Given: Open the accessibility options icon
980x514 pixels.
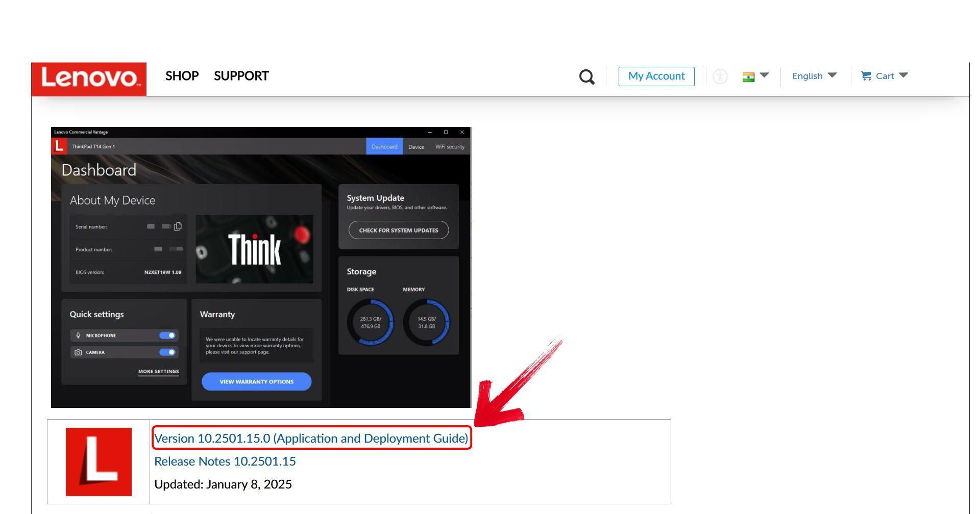Looking at the screenshot, I should pos(720,76).
